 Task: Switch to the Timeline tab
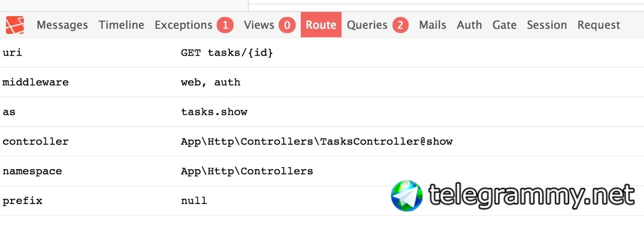[121, 25]
